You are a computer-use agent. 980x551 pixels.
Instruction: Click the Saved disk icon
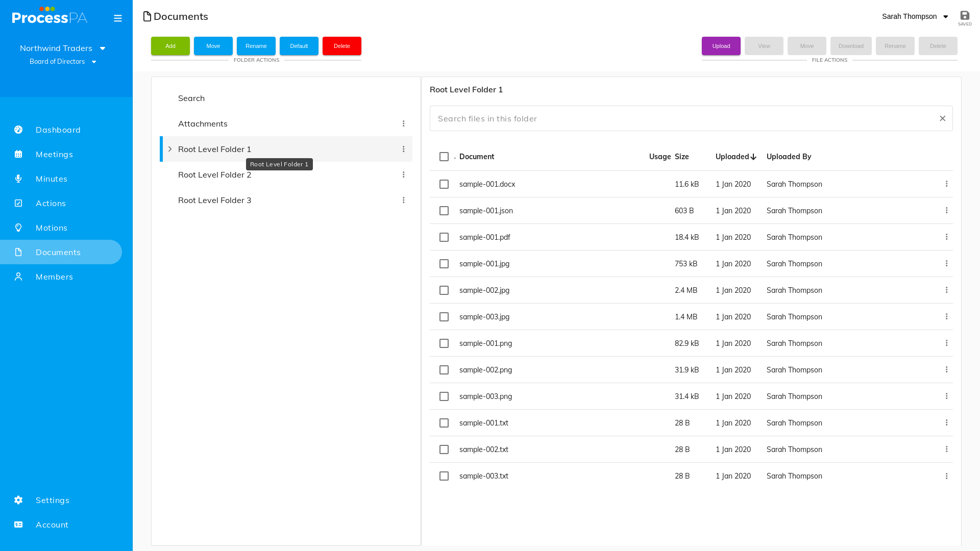pyautogui.click(x=965, y=15)
